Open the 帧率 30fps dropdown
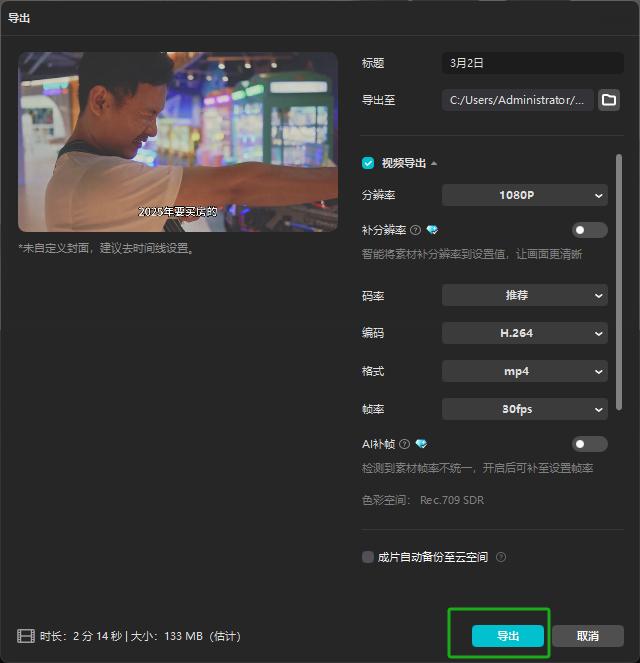 (525, 409)
